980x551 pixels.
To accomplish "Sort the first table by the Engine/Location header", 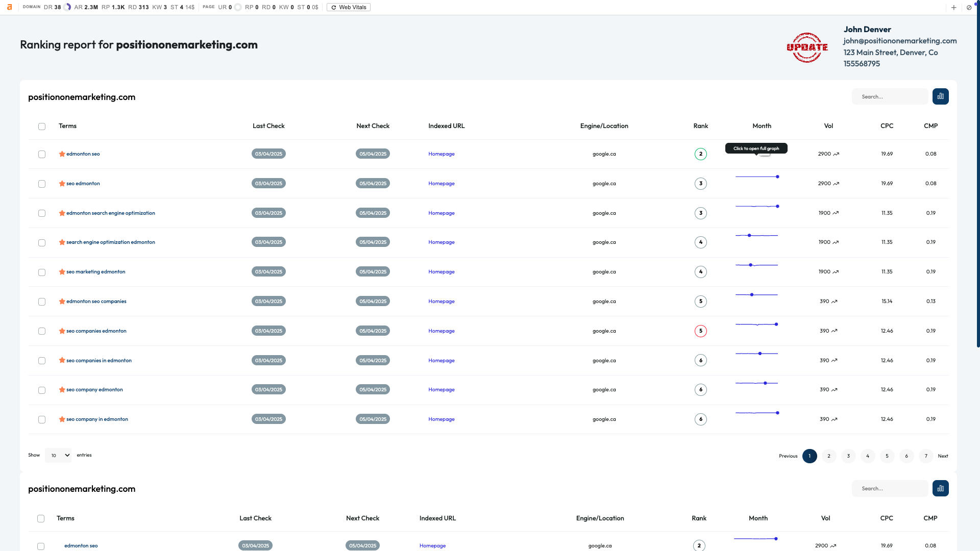I will pos(604,126).
